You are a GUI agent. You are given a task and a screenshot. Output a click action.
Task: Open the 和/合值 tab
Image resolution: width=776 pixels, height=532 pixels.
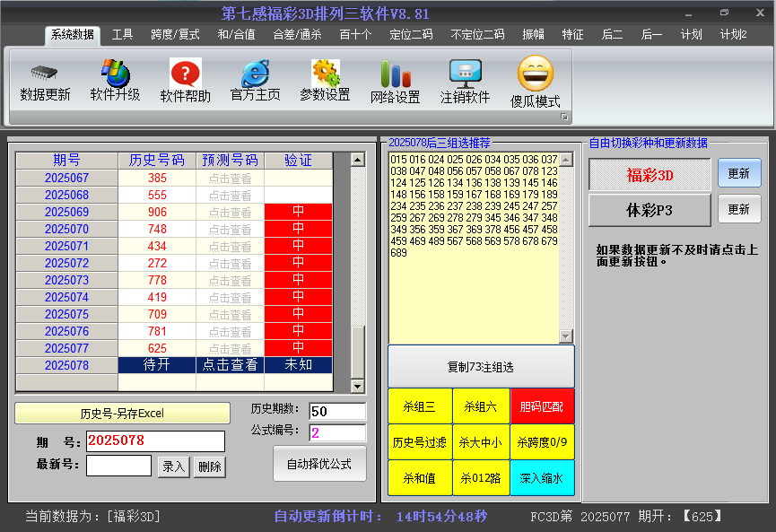coord(236,35)
